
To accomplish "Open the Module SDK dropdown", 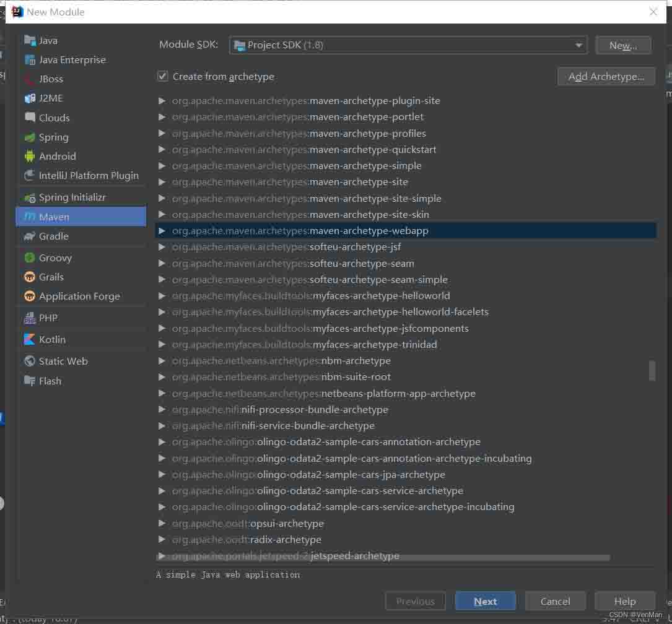I will tap(408, 45).
